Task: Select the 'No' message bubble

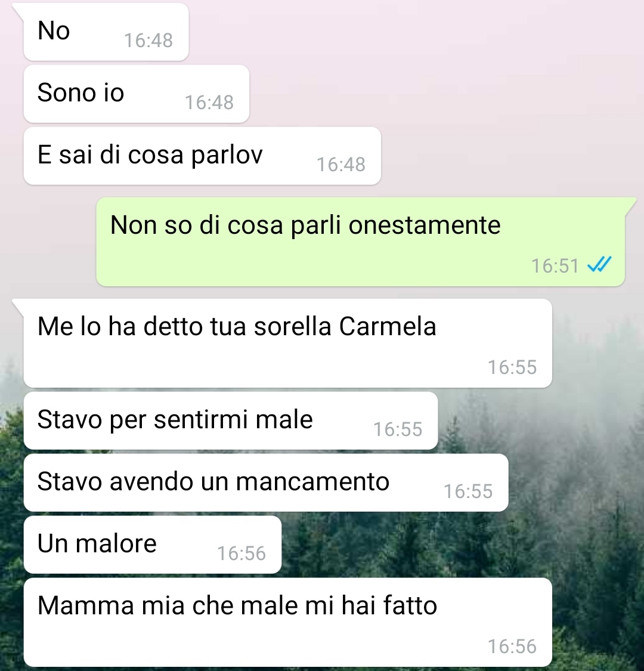Action: point(106,32)
